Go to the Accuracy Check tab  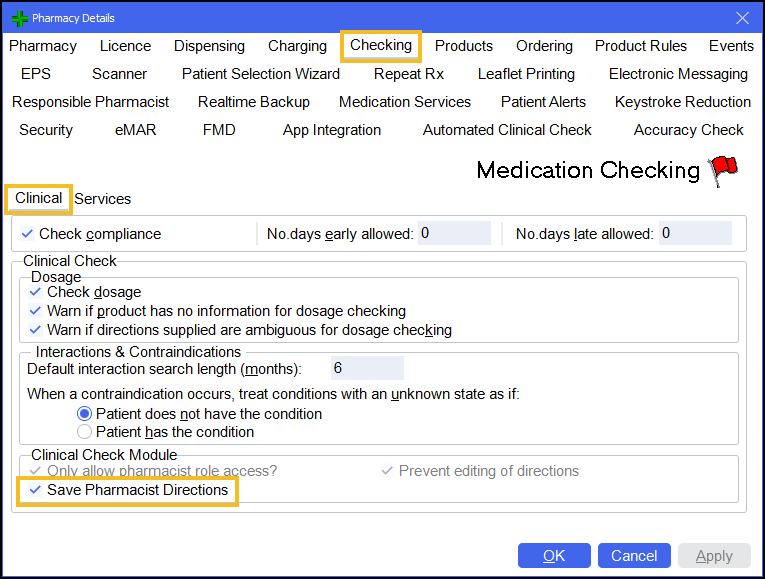pyautogui.click(x=688, y=130)
